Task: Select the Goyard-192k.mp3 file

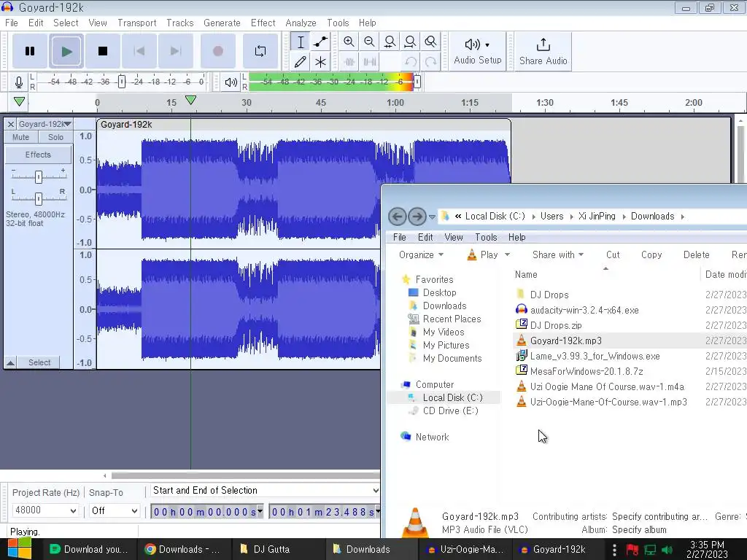Action: [565, 341]
